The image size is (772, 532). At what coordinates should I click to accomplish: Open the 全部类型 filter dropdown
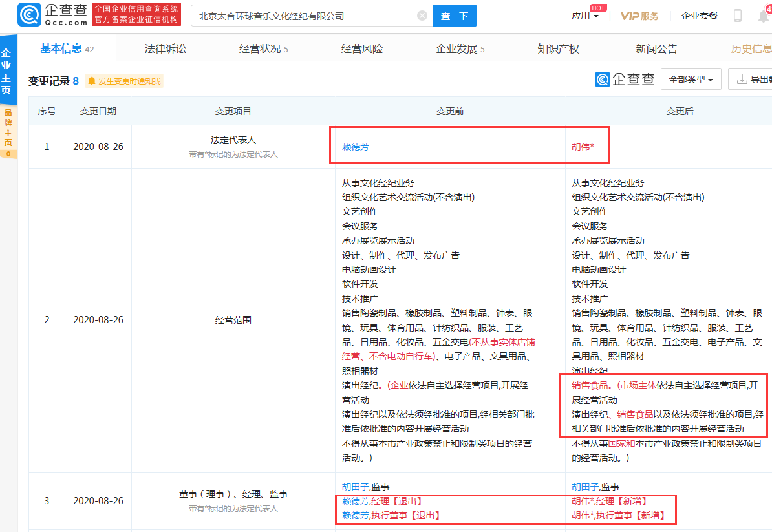point(691,80)
